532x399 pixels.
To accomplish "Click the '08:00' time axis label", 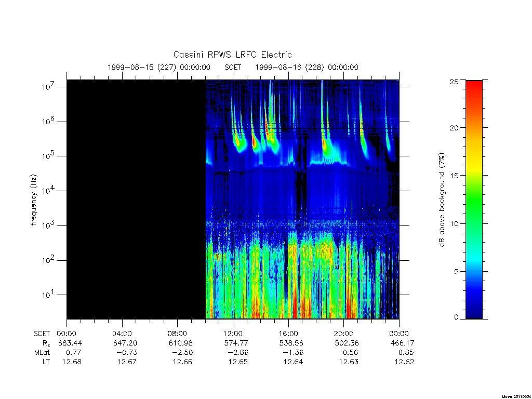I will [x=178, y=334].
